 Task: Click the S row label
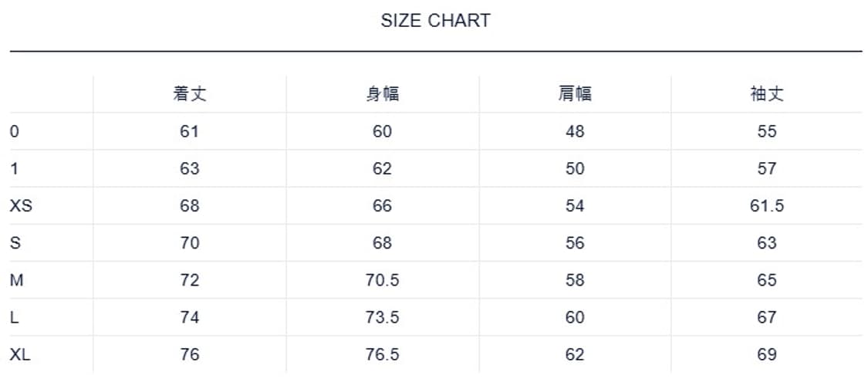point(15,243)
